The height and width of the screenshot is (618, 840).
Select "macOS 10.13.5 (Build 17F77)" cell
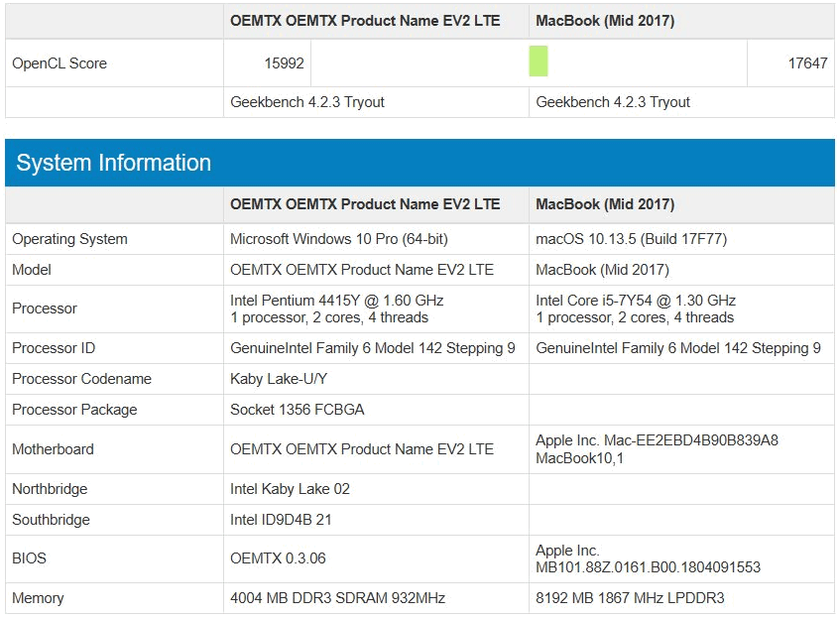pyautogui.click(x=632, y=239)
